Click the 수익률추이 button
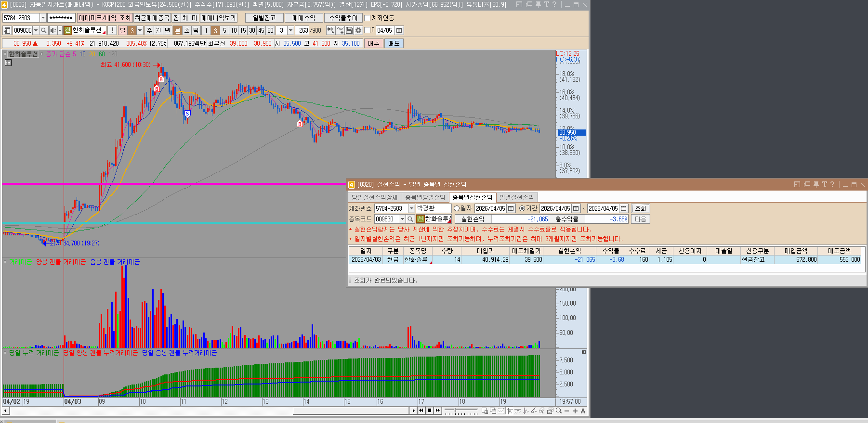Viewport: 868px width, 423px height. tap(343, 18)
